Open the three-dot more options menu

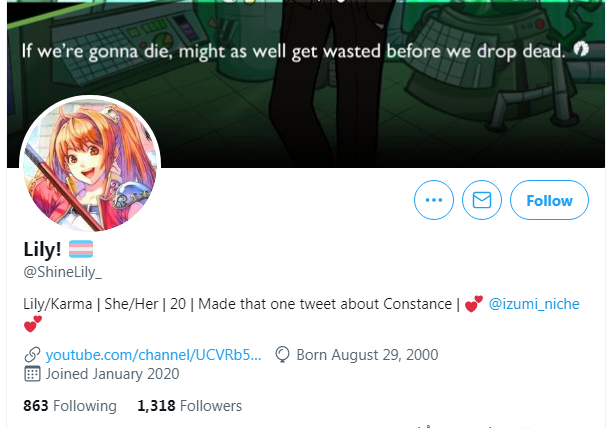click(x=434, y=200)
